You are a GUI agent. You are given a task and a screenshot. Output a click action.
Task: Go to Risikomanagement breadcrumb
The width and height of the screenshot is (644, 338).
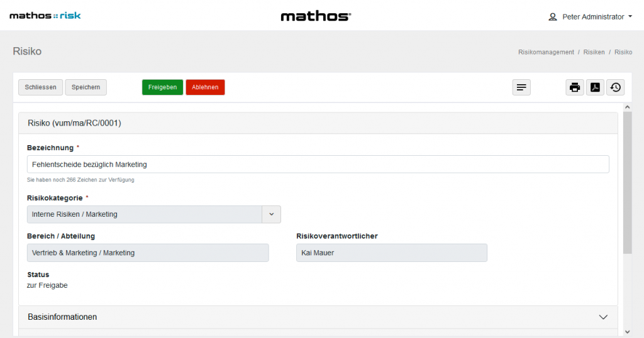(546, 52)
